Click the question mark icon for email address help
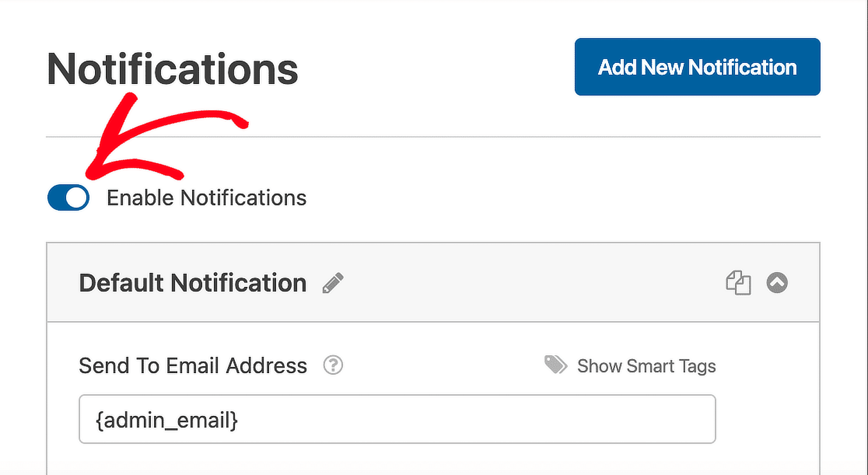This screenshot has width=868, height=475. 333,366
